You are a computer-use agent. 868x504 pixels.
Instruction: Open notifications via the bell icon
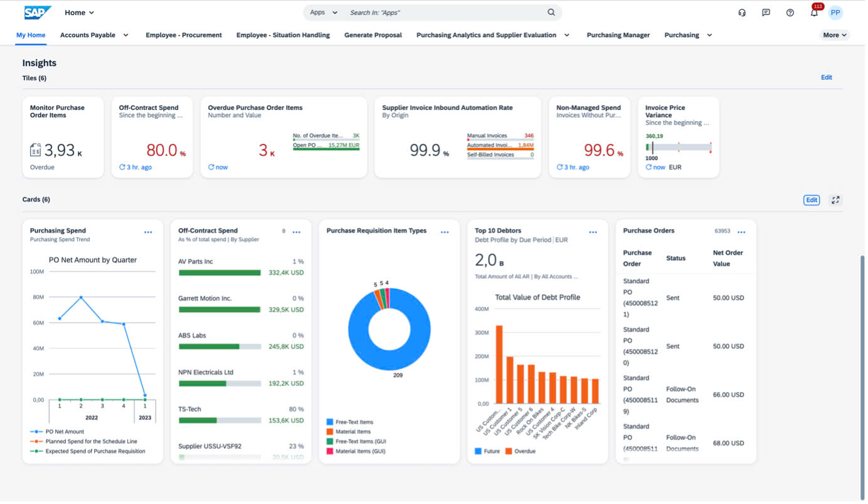point(813,12)
